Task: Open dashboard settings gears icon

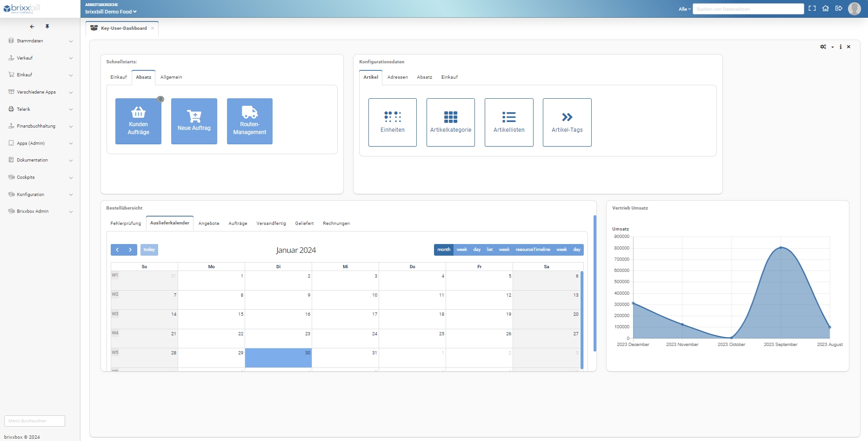Action: click(x=823, y=47)
